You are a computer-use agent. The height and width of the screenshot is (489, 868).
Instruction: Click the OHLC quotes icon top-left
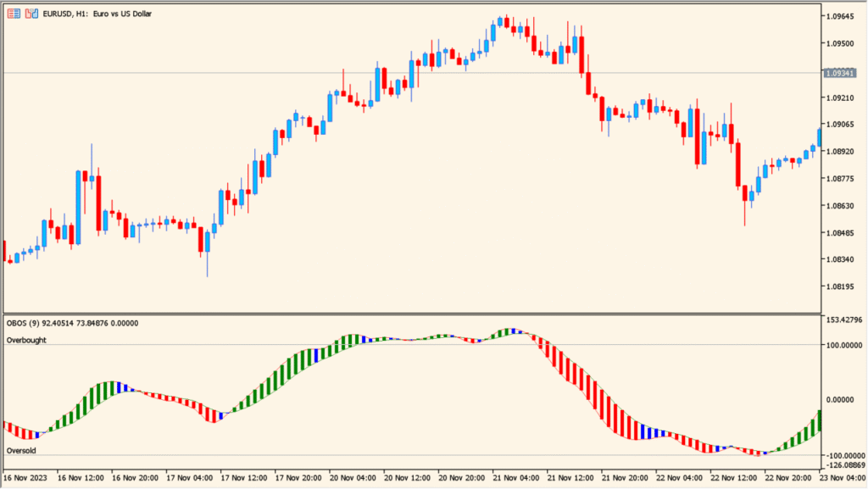(x=14, y=13)
